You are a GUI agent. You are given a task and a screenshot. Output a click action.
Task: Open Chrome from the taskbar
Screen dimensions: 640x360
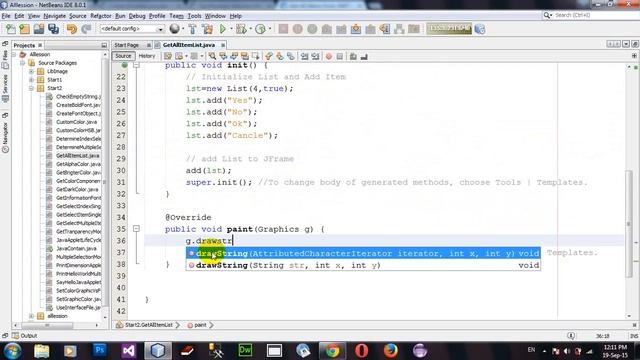click(332, 350)
